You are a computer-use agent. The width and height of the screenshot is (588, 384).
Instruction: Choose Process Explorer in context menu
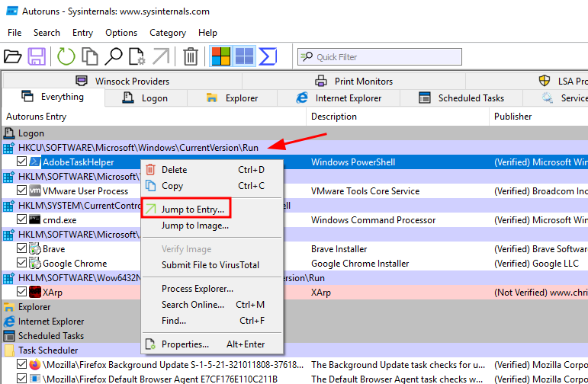[x=212, y=289]
